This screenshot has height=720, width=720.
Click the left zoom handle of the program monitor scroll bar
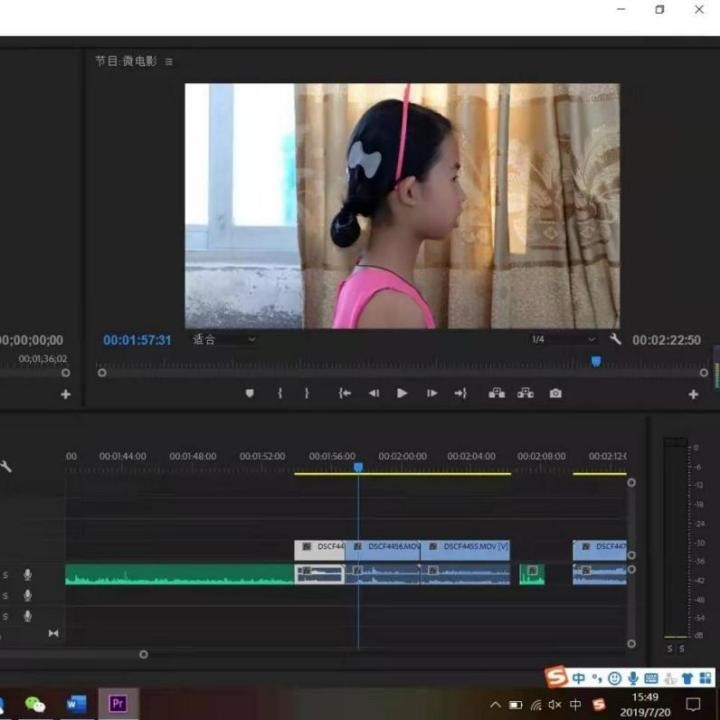[102, 373]
